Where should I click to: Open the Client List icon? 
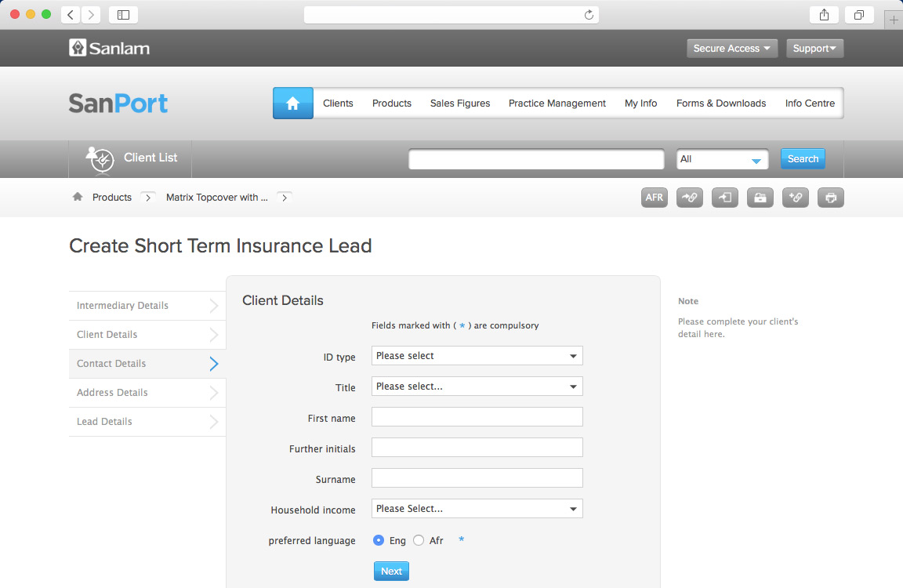(100, 158)
